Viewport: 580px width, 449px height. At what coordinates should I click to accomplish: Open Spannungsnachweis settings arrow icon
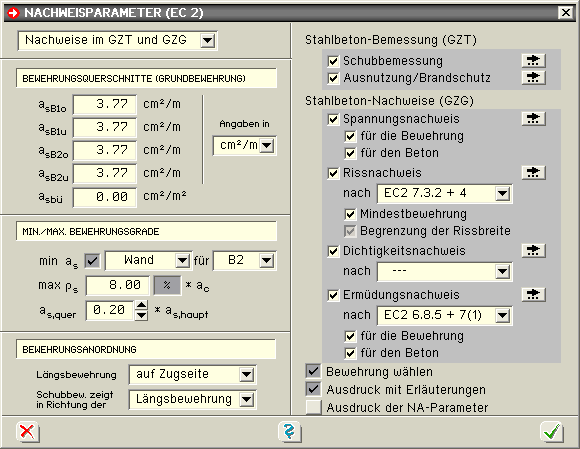(533, 118)
